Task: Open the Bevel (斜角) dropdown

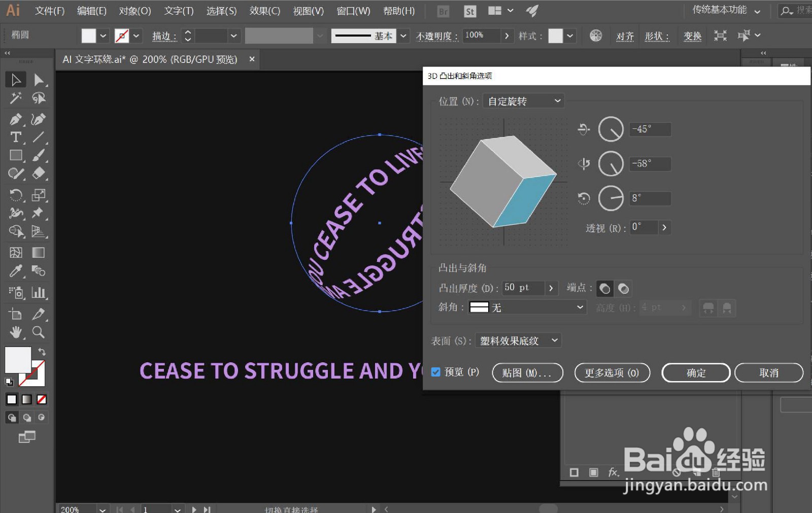Action: (x=527, y=307)
